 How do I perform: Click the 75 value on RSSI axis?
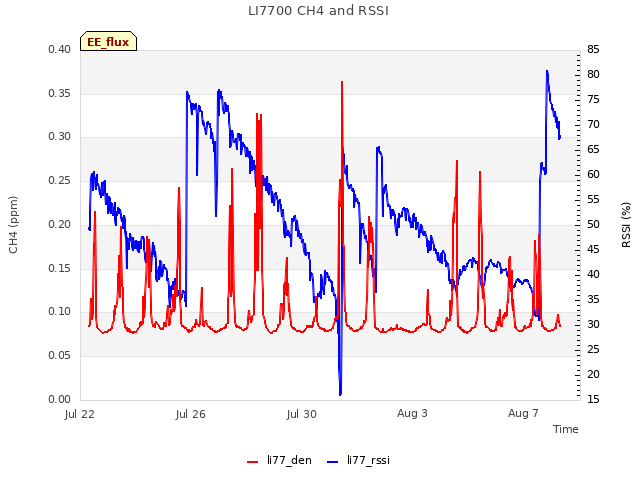[593, 100]
